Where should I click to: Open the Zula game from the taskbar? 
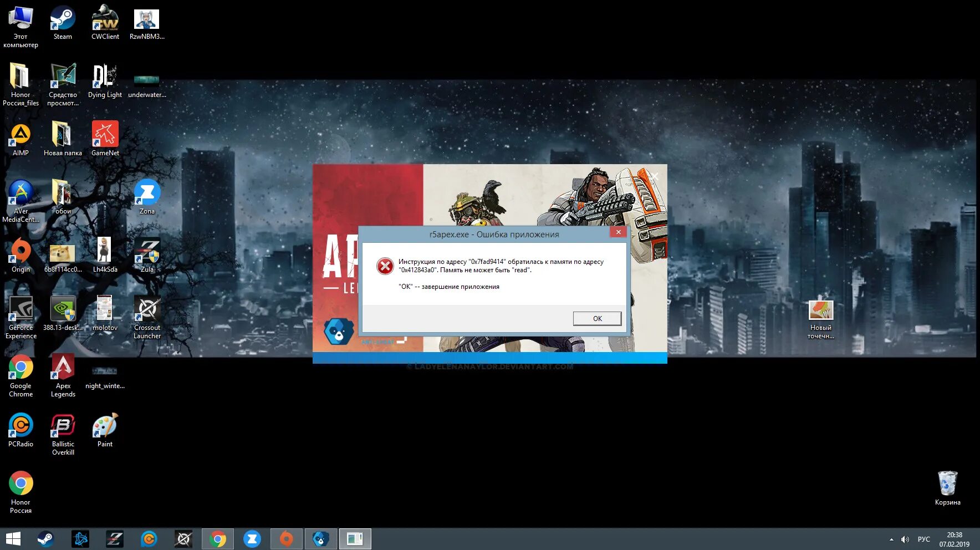coord(115,538)
